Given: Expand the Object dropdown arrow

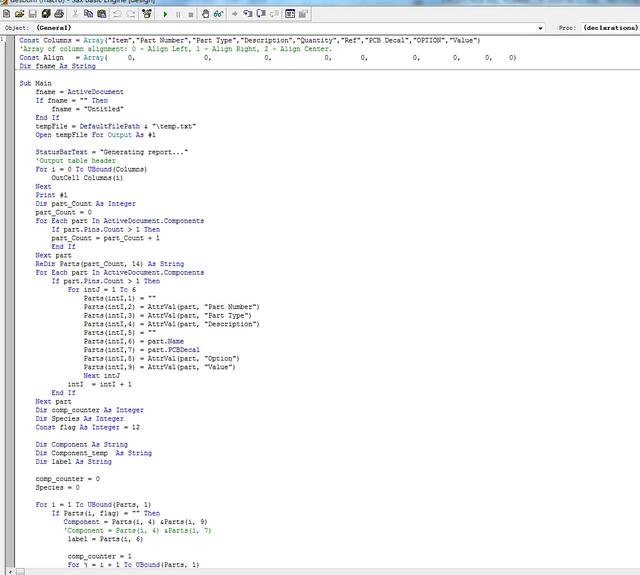Looking at the screenshot, I should (540, 28).
